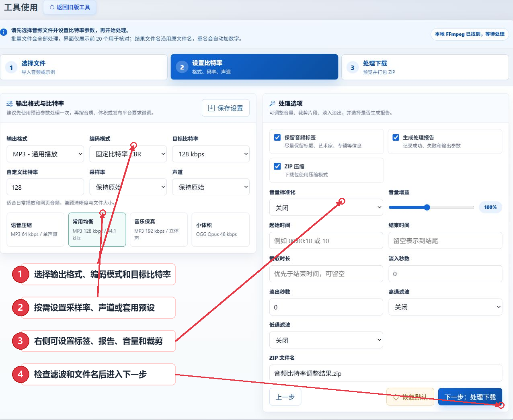Image resolution: width=513 pixels, height=420 pixels.
Task: Click the blue info icon beside the instructions
Action: point(4,32)
